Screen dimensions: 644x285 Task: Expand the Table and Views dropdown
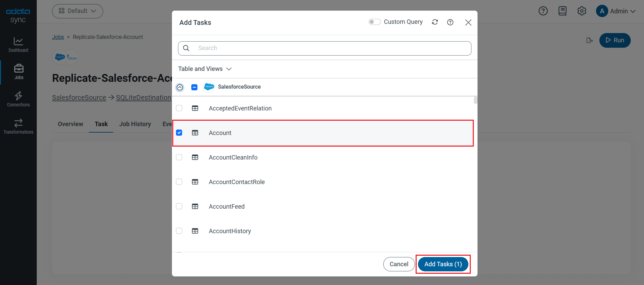[205, 69]
